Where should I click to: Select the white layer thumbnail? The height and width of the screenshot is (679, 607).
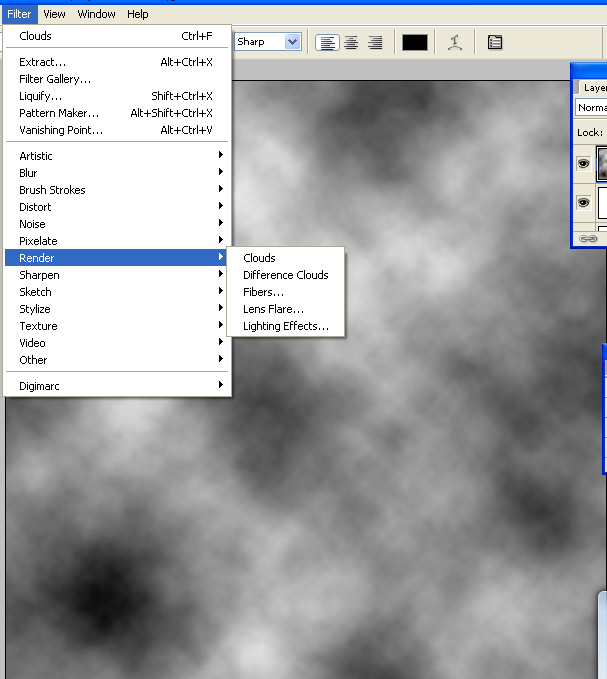(x=602, y=203)
